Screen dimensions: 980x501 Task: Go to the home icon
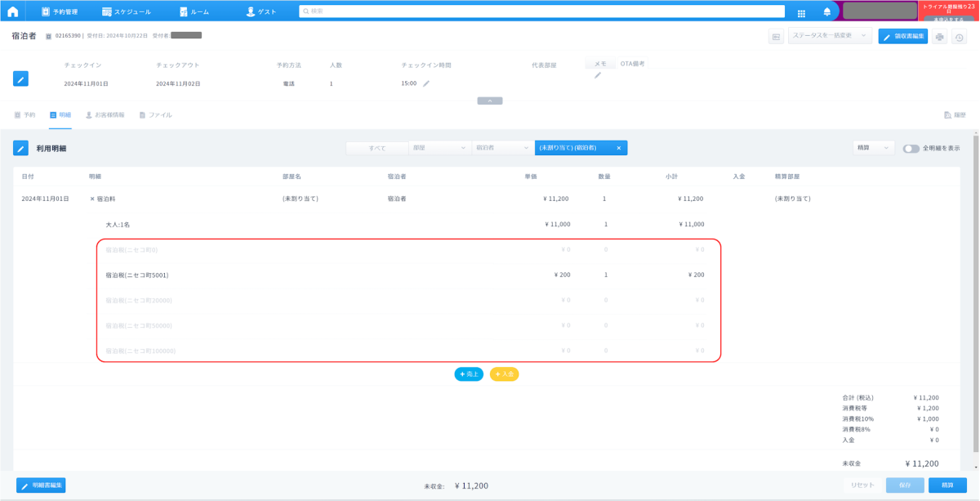click(x=12, y=11)
